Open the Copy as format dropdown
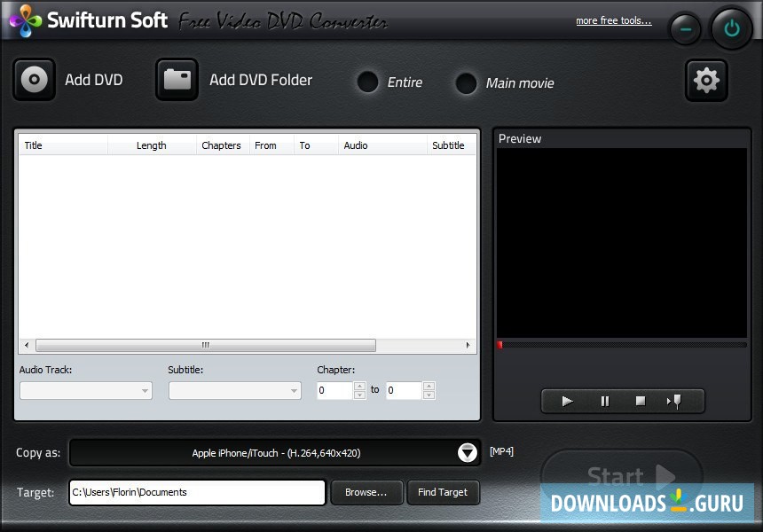 [468, 452]
